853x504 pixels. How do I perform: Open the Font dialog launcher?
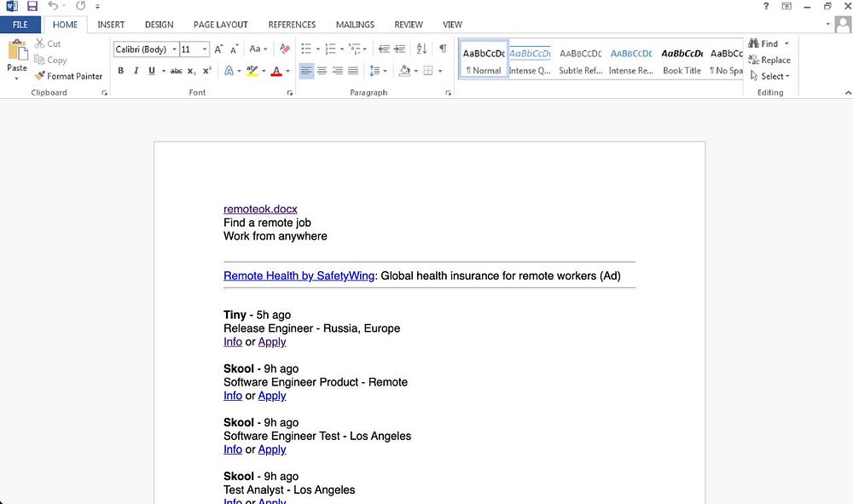pos(290,93)
